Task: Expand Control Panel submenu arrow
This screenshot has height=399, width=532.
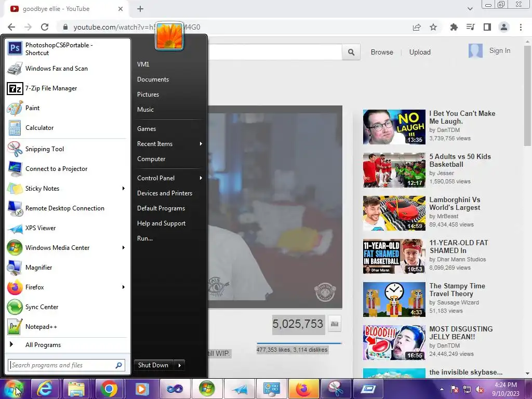Action: (x=201, y=178)
